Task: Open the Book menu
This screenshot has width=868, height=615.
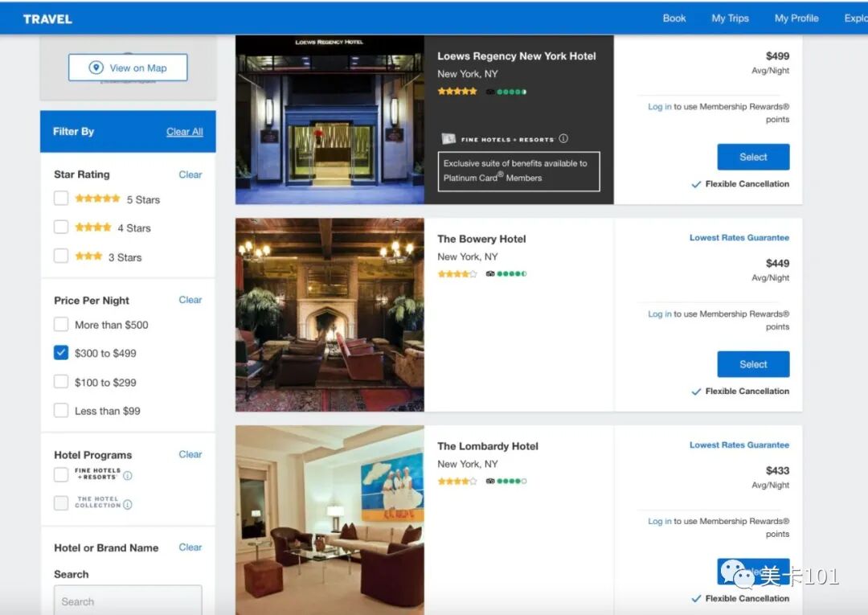Action: (x=674, y=18)
